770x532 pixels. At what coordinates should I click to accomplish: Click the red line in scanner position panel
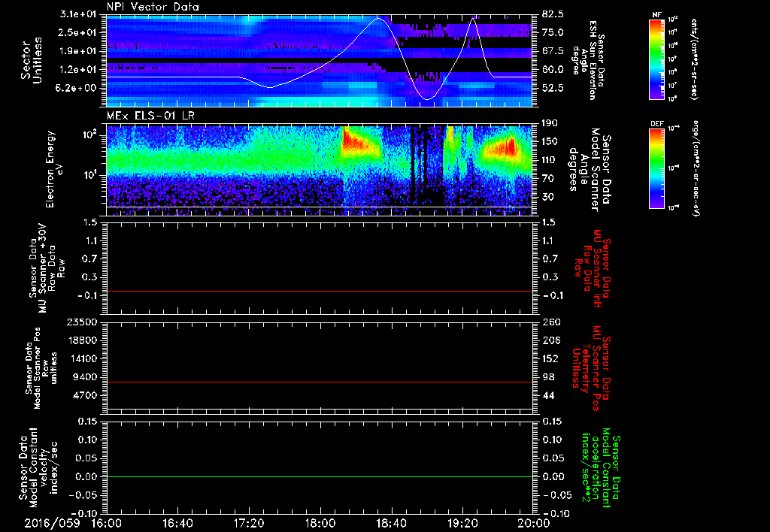(x=320, y=382)
